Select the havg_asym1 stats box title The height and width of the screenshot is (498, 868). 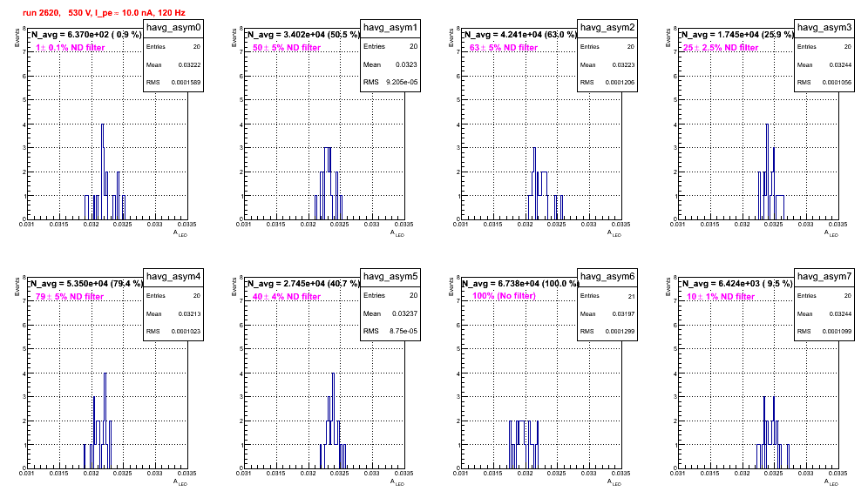coord(390,28)
